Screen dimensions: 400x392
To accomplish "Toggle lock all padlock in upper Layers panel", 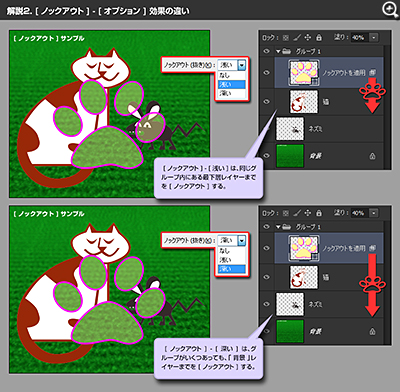I will (319, 37).
